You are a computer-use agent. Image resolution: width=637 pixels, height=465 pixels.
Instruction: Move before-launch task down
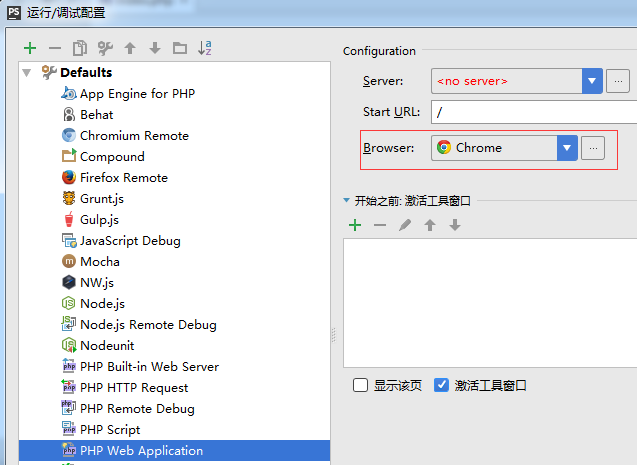(455, 225)
